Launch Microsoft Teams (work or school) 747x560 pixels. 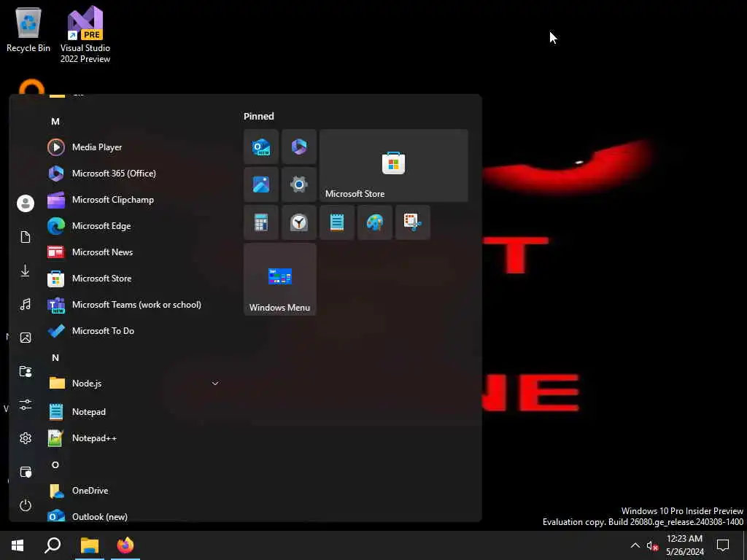click(133, 304)
